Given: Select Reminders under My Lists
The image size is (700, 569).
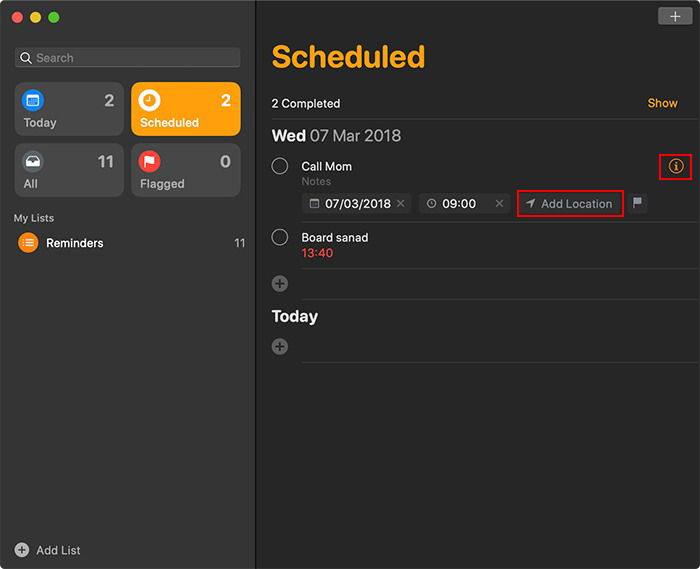Looking at the screenshot, I should coord(74,243).
